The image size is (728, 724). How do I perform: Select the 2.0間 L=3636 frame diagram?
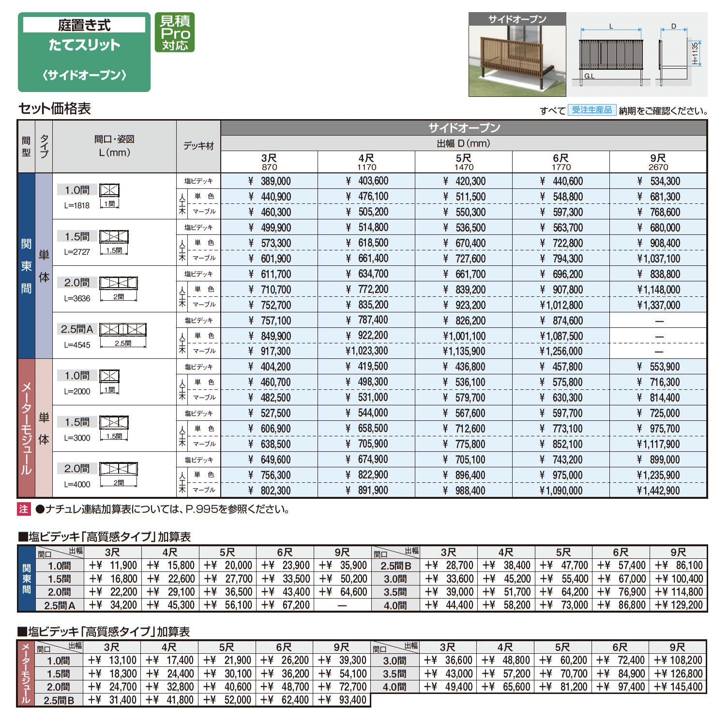point(119,288)
